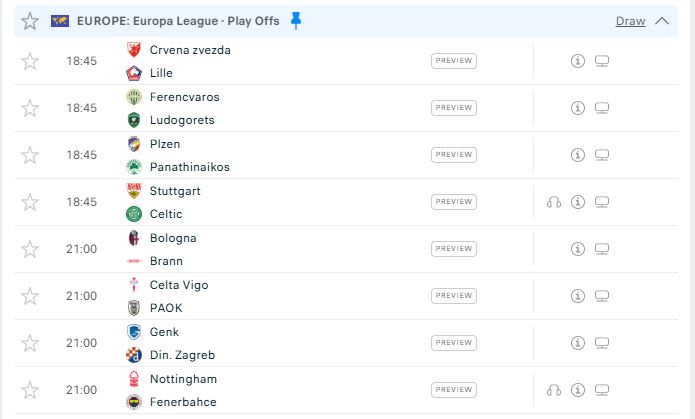695x419 pixels.
Task: Open audio commentary for Nottingham vs Fenerbahce
Action: (554, 390)
